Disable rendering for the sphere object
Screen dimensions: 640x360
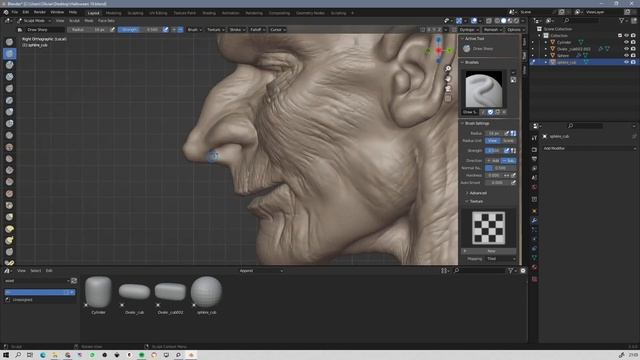click(x=633, y=55)
